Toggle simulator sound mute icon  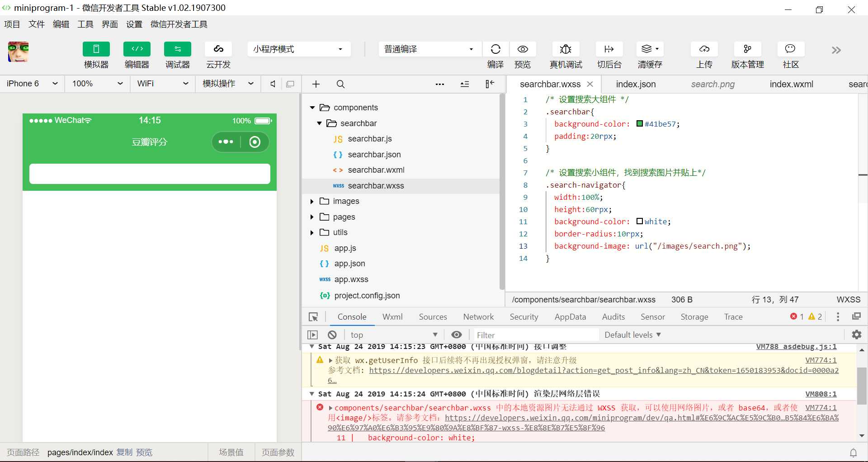tap(273, 84)
